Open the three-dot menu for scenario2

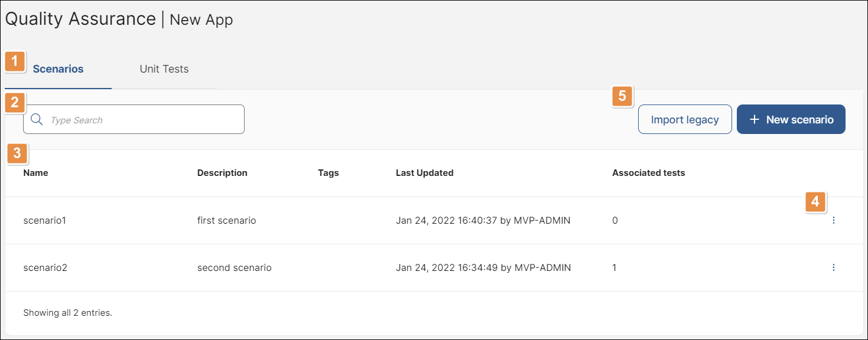tap(834, 267)
